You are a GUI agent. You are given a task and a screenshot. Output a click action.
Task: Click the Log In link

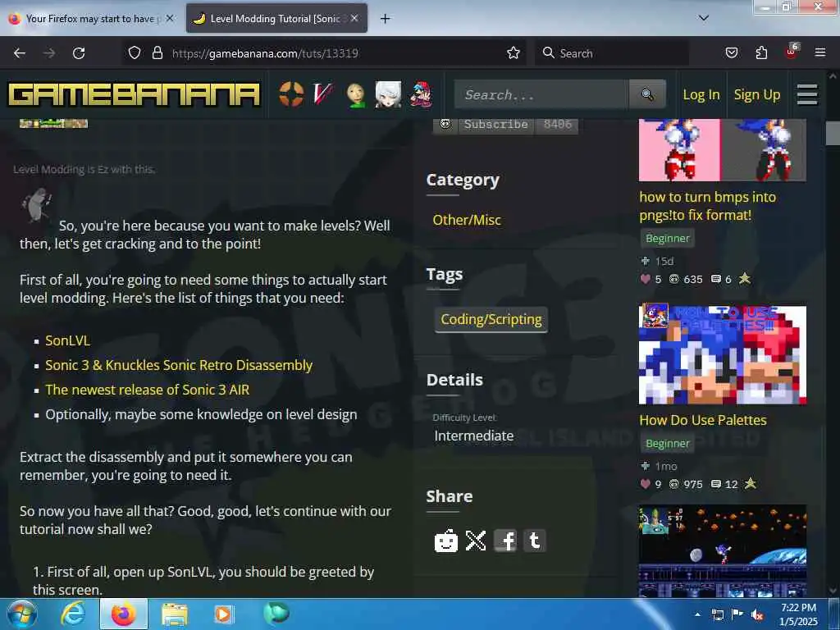(x=701, y=95)
